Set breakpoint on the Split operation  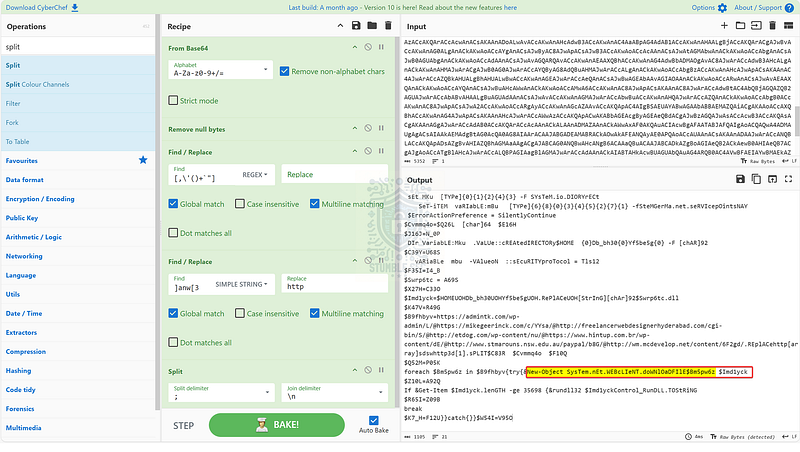[381, 370]
